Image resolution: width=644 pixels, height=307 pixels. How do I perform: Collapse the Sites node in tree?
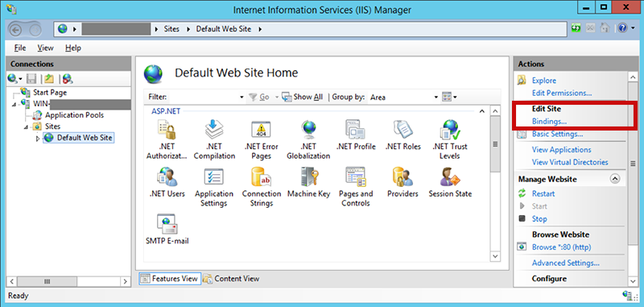point(26,127)
